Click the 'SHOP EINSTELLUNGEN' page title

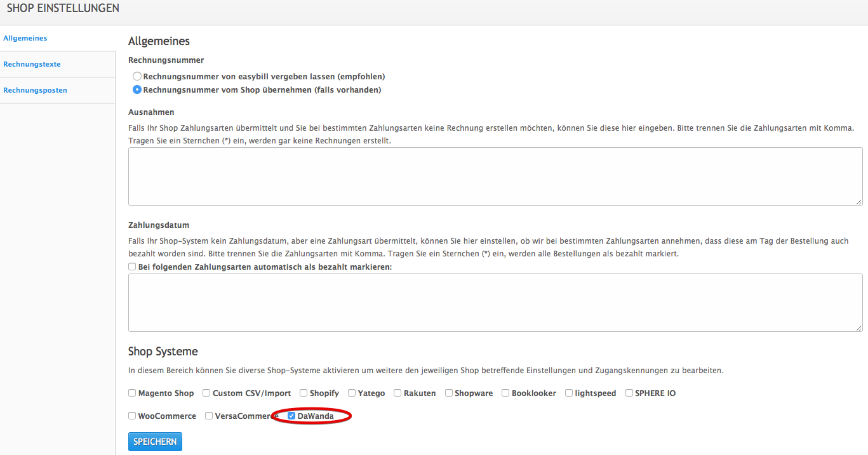pyautogui.click(x=63, y=8)
